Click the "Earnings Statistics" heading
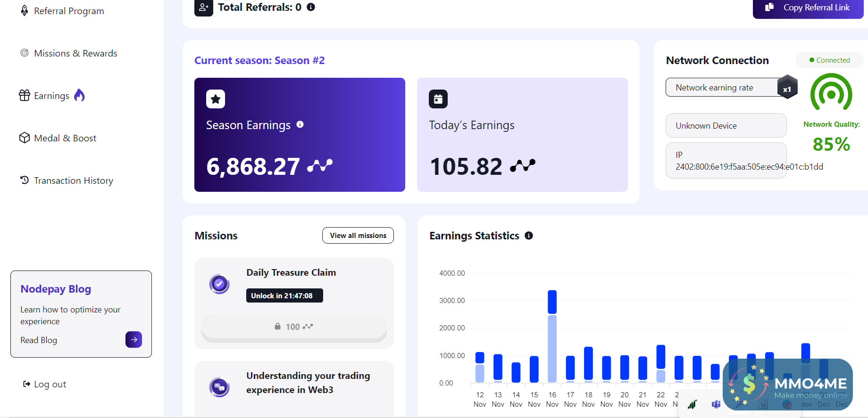The height and width of the screenshot is (418, 868). coord(474,236)
